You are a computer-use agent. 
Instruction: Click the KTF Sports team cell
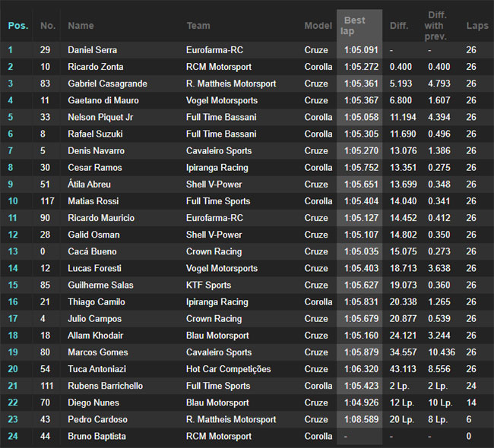208,285
